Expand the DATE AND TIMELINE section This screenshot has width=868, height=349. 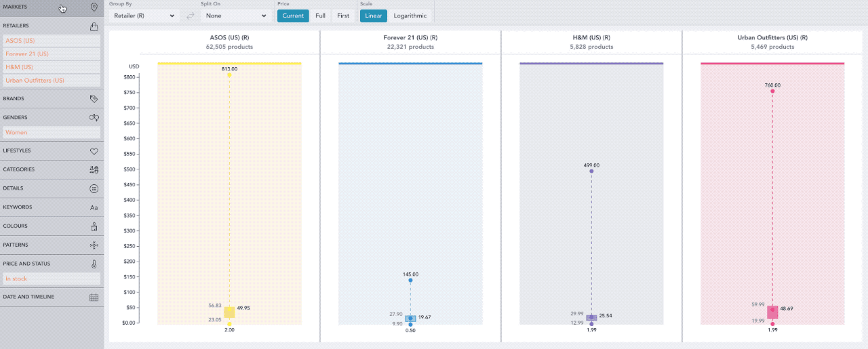(52, 297)
